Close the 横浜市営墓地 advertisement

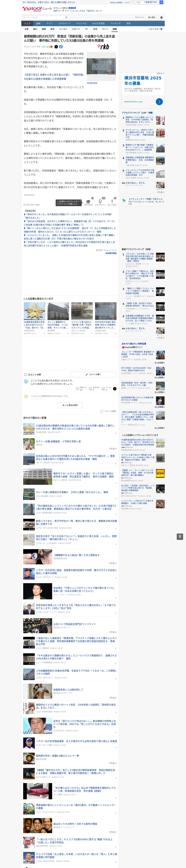click(163, 73)
